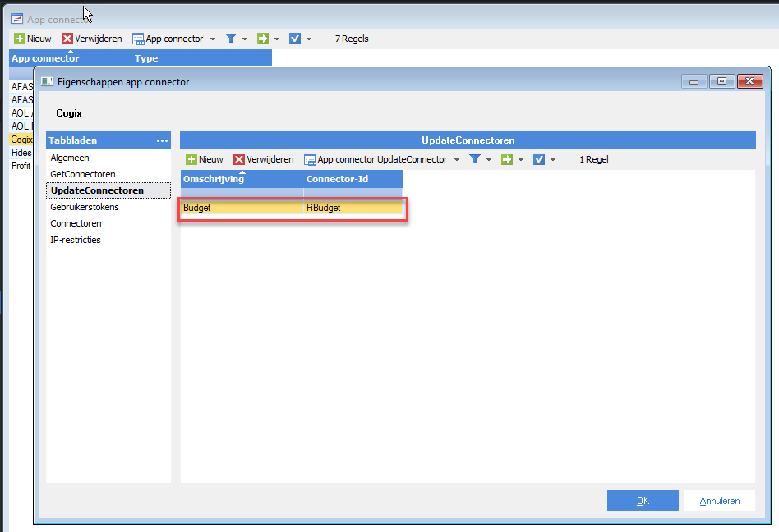
Task: Sort by the Connector-Id column header
Action: (353, 179)
